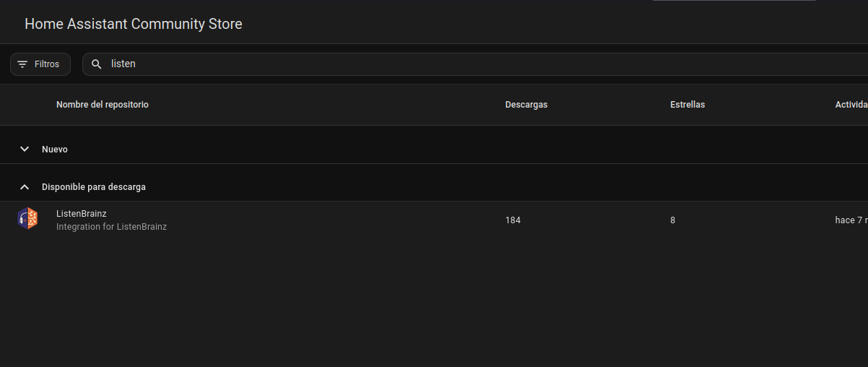Click the 184 downloads value
The image size is (868, 367).
513,220
